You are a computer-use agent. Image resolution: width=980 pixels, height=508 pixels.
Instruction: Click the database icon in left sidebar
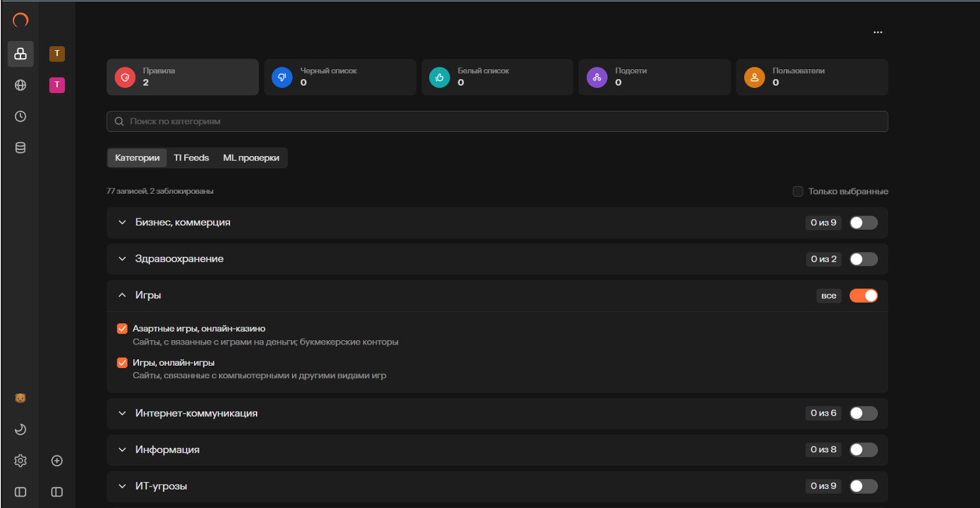coord(20,148)
